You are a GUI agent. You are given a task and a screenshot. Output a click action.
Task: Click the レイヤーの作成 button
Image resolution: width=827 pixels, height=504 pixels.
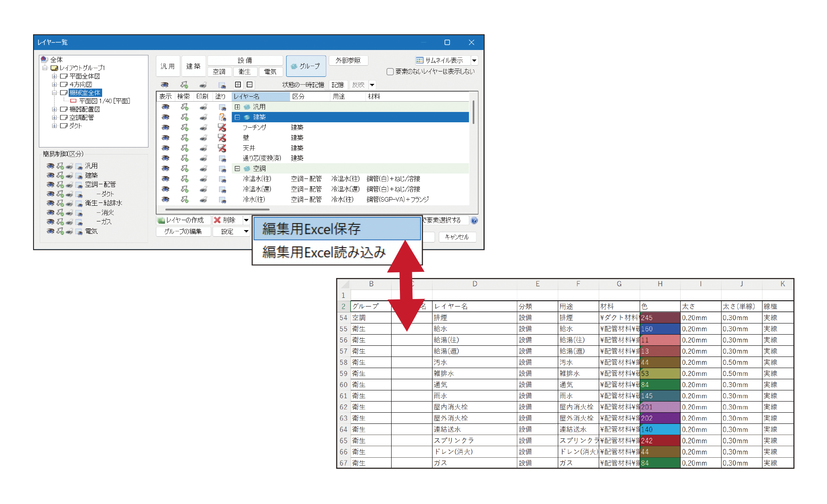pos(183,220)
